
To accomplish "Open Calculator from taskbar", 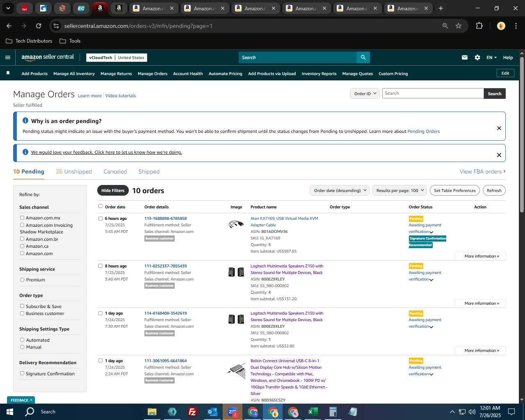I will coord(333,412).
